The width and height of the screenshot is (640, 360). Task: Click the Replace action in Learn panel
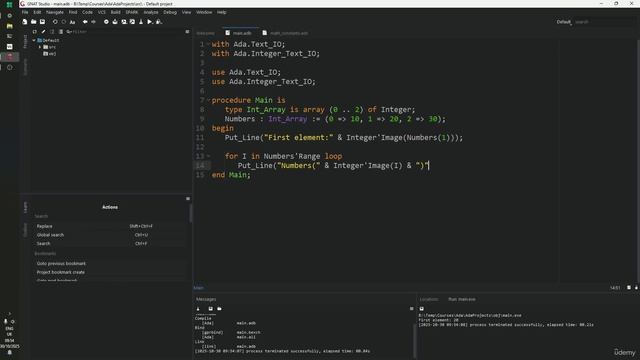pyautogui.click(x=110, y=226)
